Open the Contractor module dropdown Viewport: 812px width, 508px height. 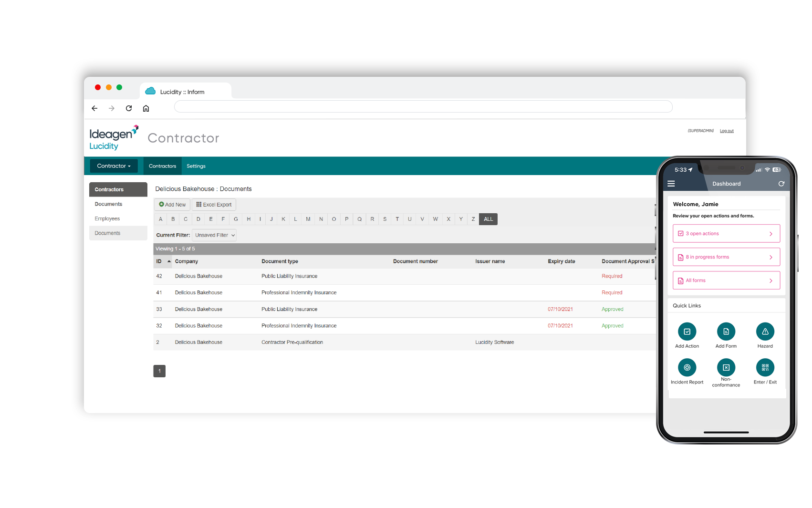tap(114, 166)
